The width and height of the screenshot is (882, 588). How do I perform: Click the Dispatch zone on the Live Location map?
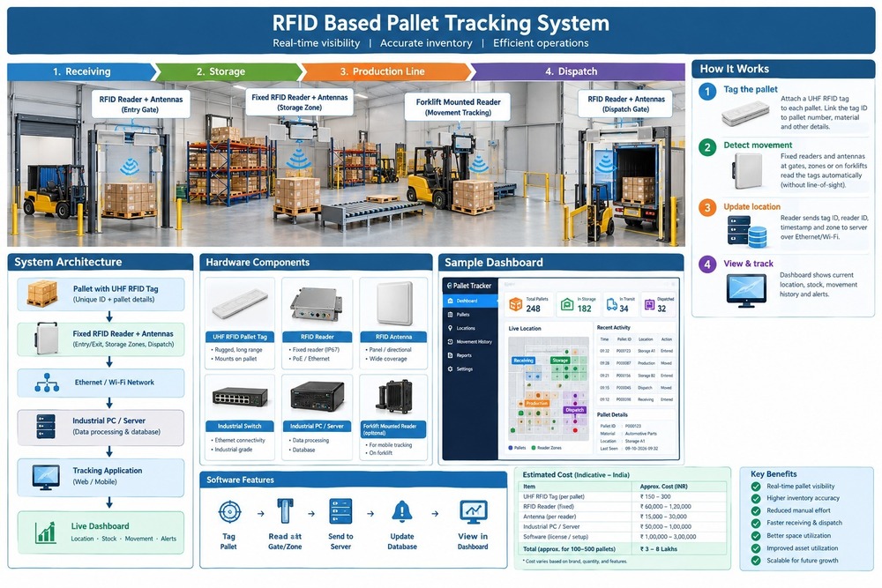pos(575,410)
